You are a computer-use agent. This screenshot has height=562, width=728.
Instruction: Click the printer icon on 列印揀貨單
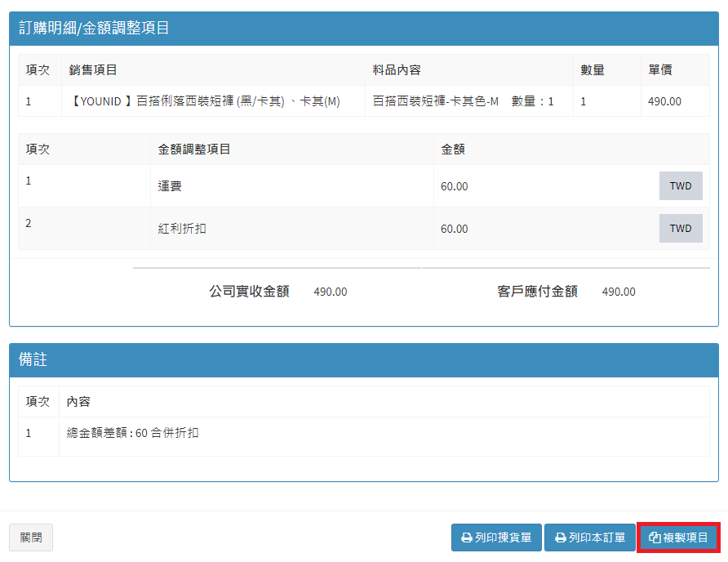click(x=467, y=538)
